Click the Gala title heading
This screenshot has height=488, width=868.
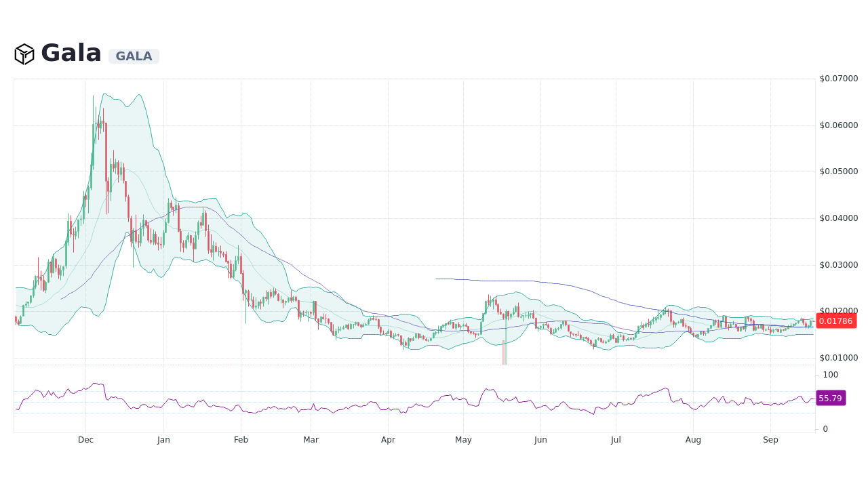tap(71, 53)
